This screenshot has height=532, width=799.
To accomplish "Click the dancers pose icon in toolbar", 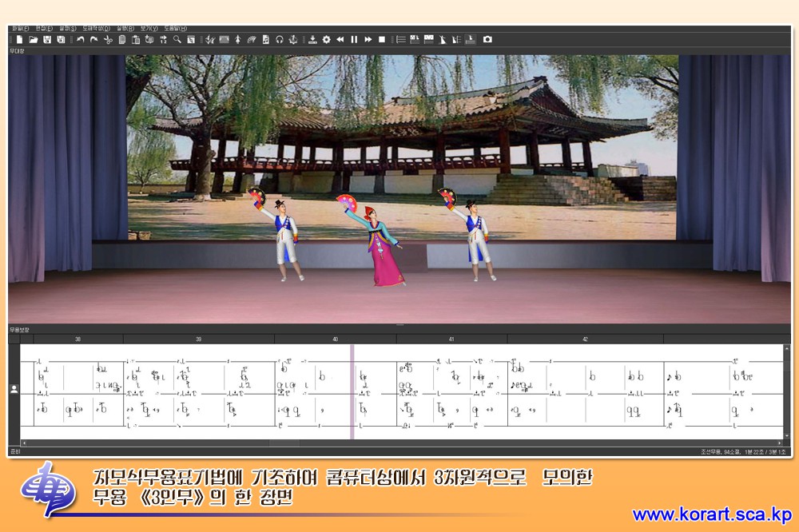I will [210, 39].
